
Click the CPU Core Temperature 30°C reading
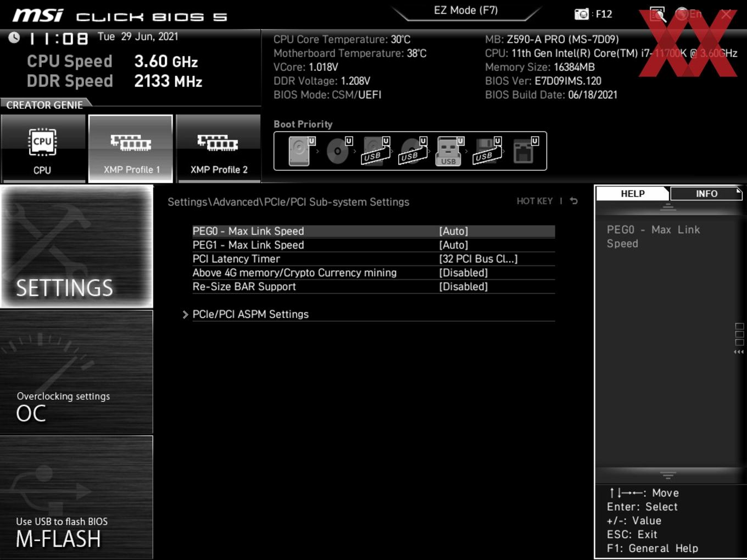(x=342, y=40)
